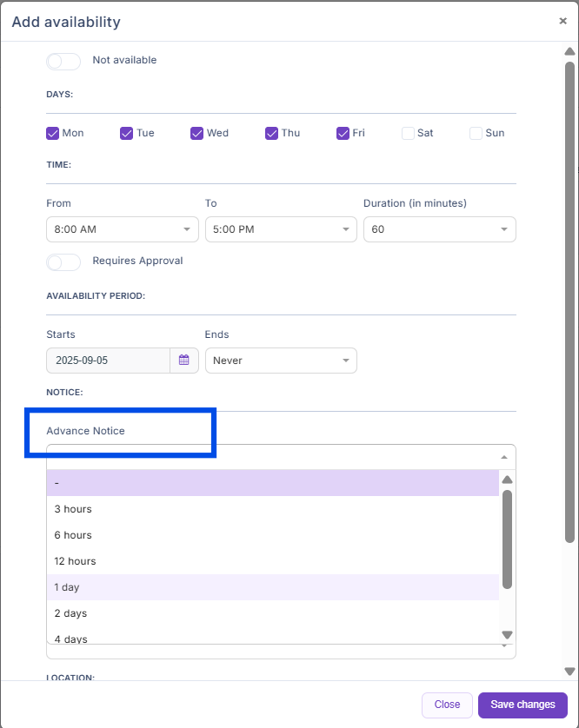The height and width of the screenshot is (728, 579).
Task: Click the dialog scrollbar up arrow
Action: (x=569, y=51)
